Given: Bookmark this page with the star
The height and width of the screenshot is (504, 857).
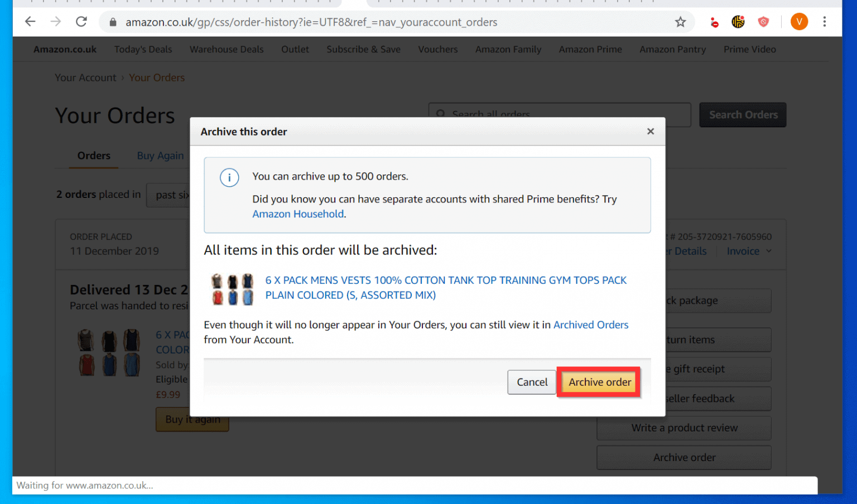Looking at the screenshot, I should point(681,22).
